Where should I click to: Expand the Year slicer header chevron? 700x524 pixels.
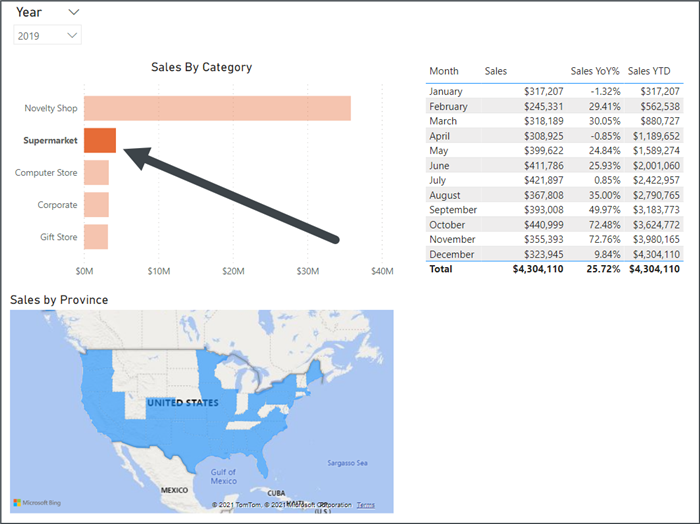click(x=74, y=12)
